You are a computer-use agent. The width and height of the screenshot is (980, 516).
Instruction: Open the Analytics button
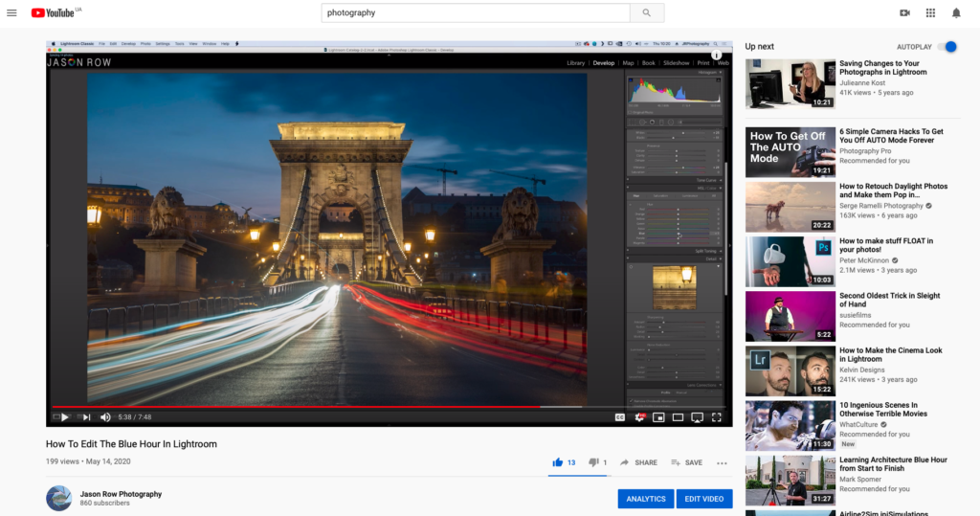646,499
